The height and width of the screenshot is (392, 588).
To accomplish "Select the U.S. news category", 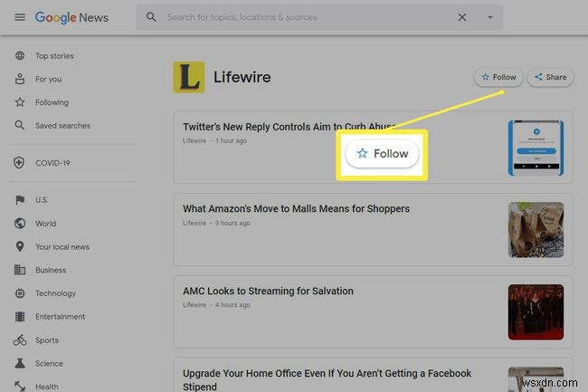I will point(42,200).
